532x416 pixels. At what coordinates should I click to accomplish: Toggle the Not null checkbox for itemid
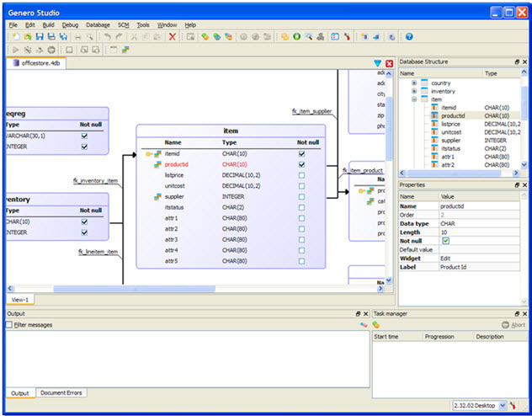pos(301,154)
